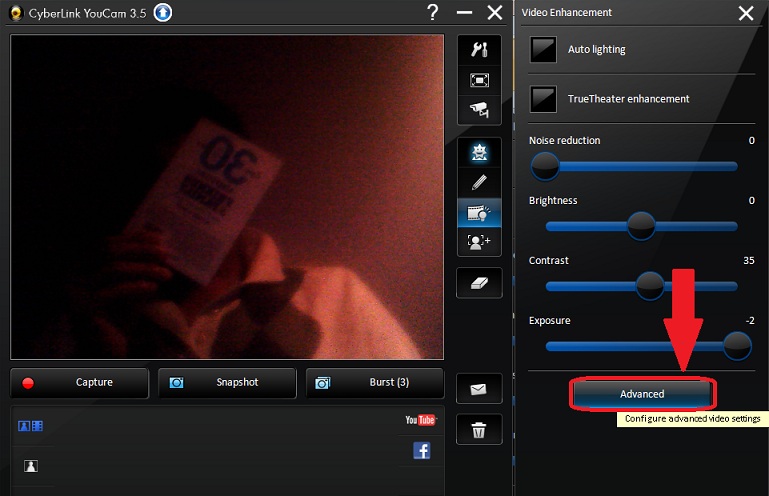
Task: Select the drawing pencil icon
Action: [x=479, y=183]
